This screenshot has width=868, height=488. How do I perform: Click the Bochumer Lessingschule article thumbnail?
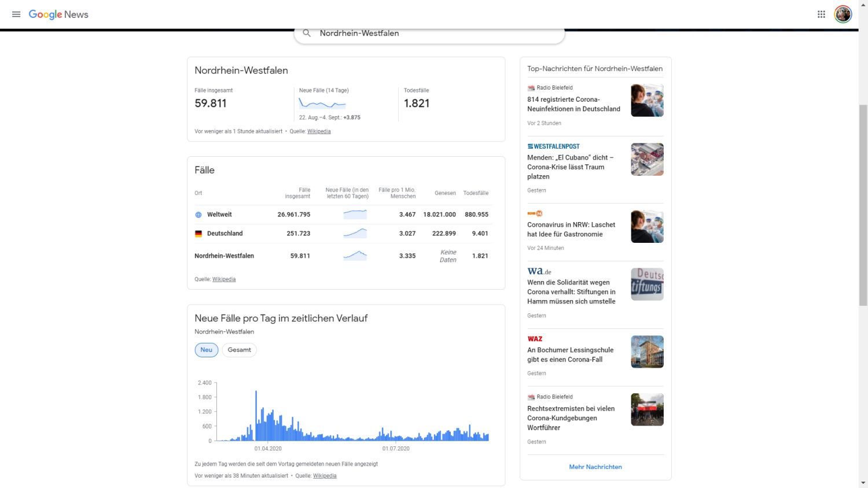tap(647, 352)
